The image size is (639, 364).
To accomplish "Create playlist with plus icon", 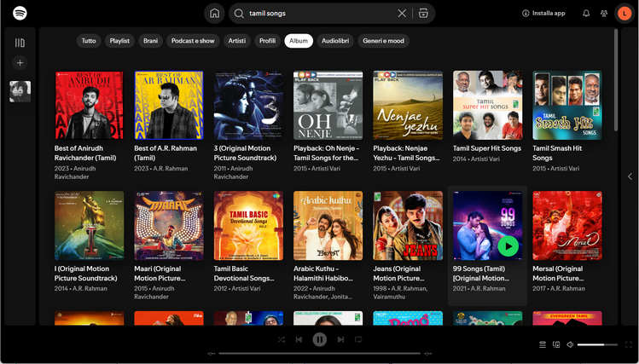I will click(20, 63).
